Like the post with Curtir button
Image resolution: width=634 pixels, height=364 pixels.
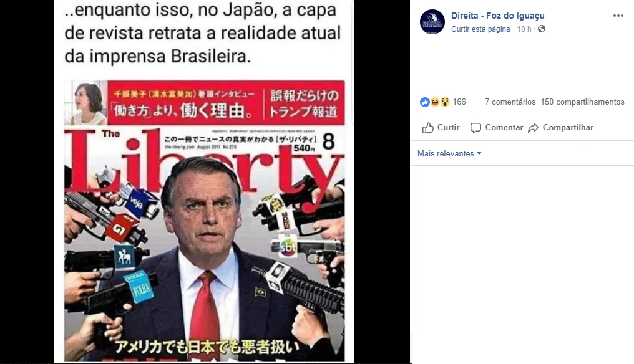441,128
